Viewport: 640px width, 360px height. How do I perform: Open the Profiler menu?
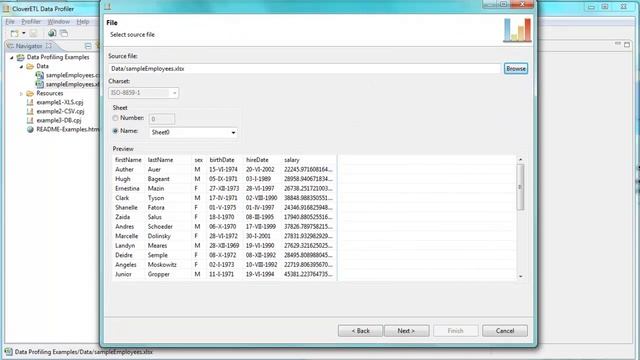tap(31, 22)
